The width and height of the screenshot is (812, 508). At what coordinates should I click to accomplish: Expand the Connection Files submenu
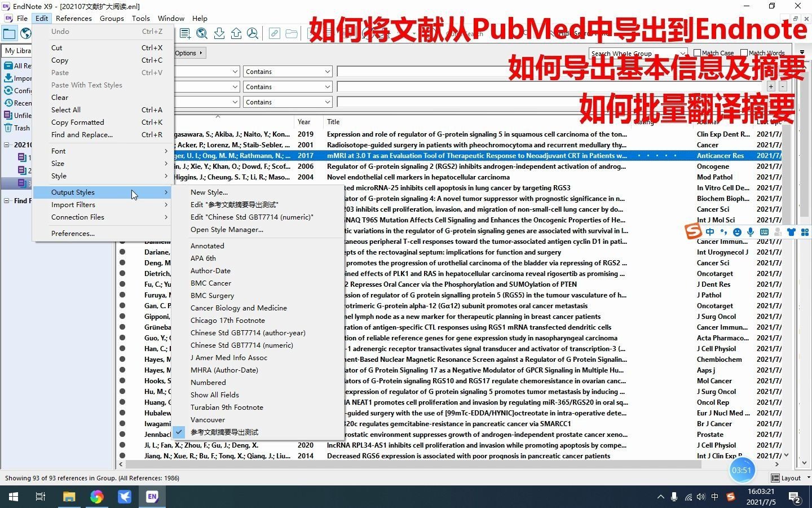[x=103, y=217]
